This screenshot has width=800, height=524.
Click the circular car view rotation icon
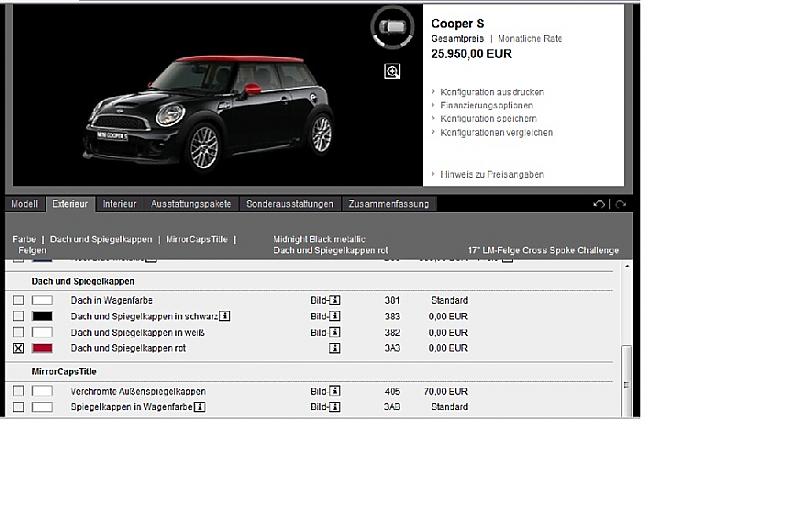391,27
